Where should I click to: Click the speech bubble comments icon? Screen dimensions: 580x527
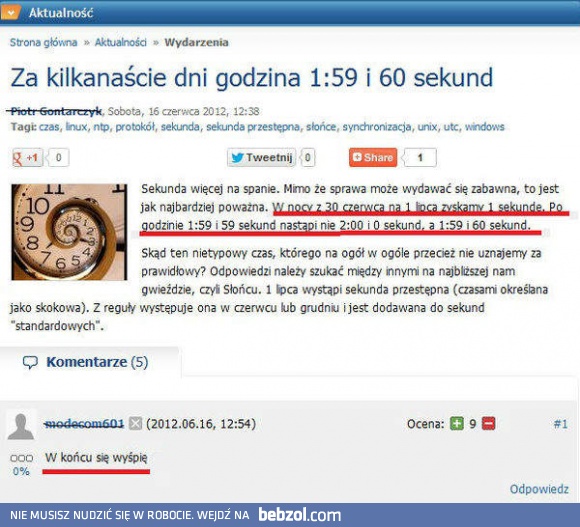pyautogui.click(x=30, y=362)
